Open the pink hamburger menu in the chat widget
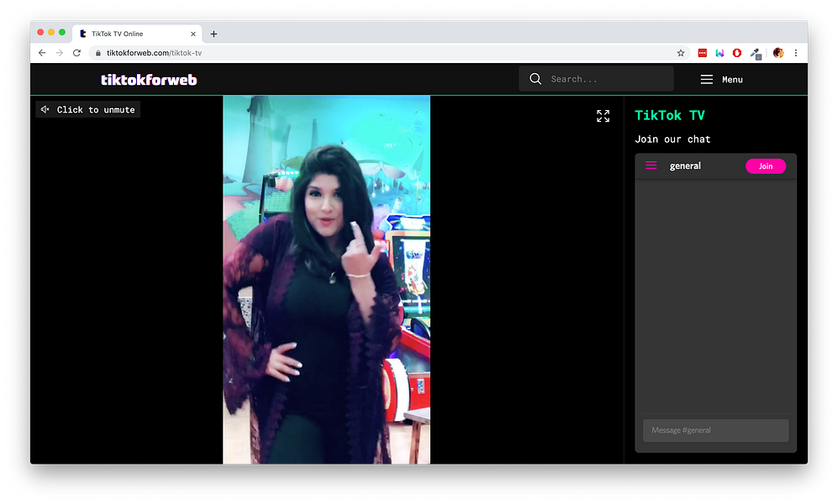The height and width of the screenshot is (504, 838). coord(651,165)
